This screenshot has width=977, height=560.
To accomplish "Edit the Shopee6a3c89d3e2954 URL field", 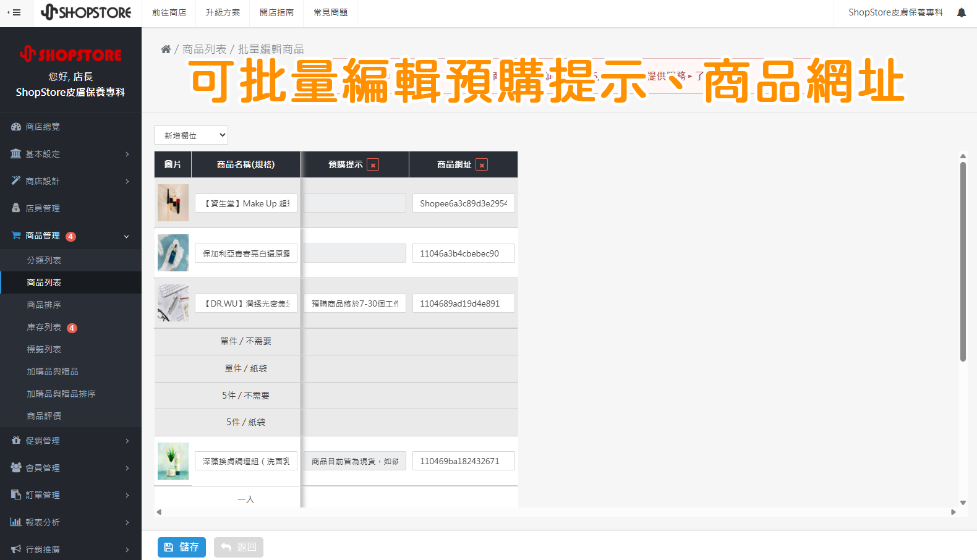I will 464,203.
